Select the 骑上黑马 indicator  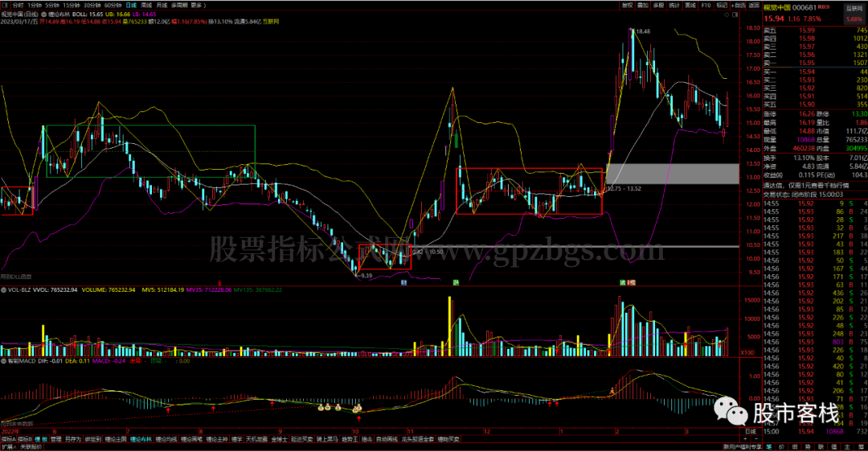click(x=326, y=439)
